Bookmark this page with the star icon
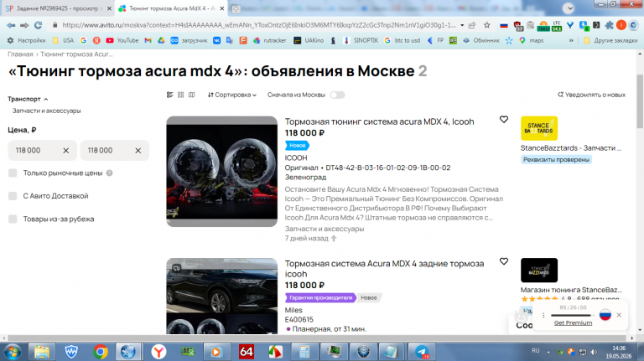The width and height of the screenshot is (644, 361). click(x=486, y=25)
